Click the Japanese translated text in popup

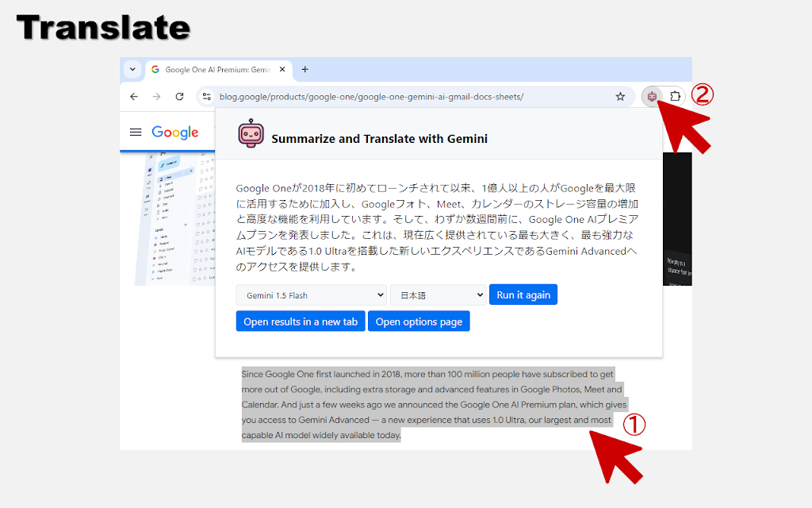coord(437,227)
